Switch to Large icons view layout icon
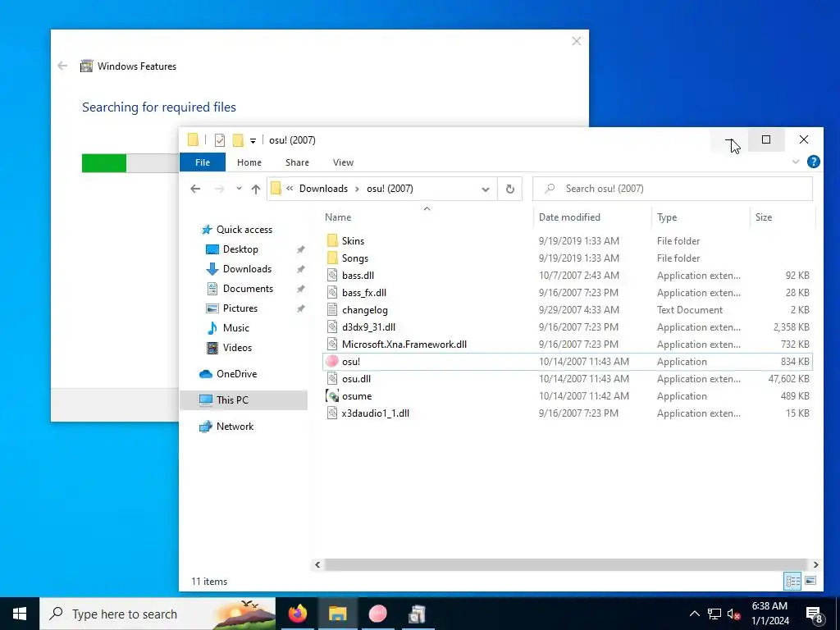Viewport: 840px width, 630px height. 810,581
